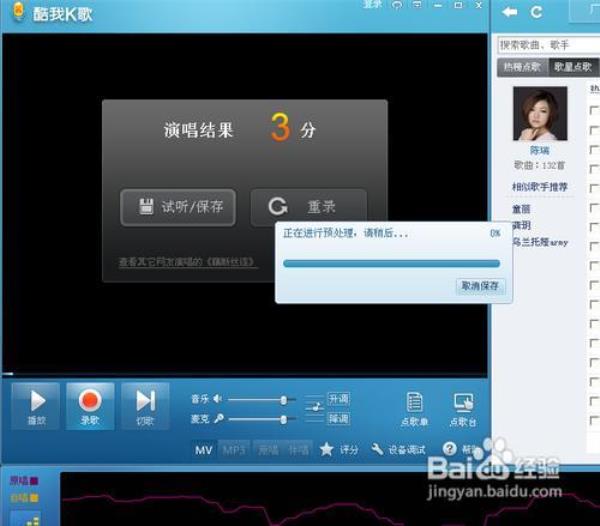Click the 0% progress percentage

point(495,233)
